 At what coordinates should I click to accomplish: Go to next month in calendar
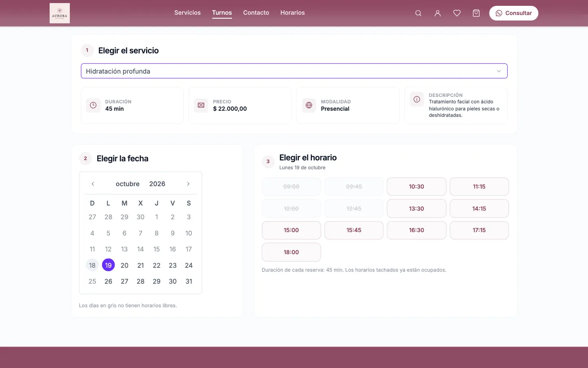188,184
